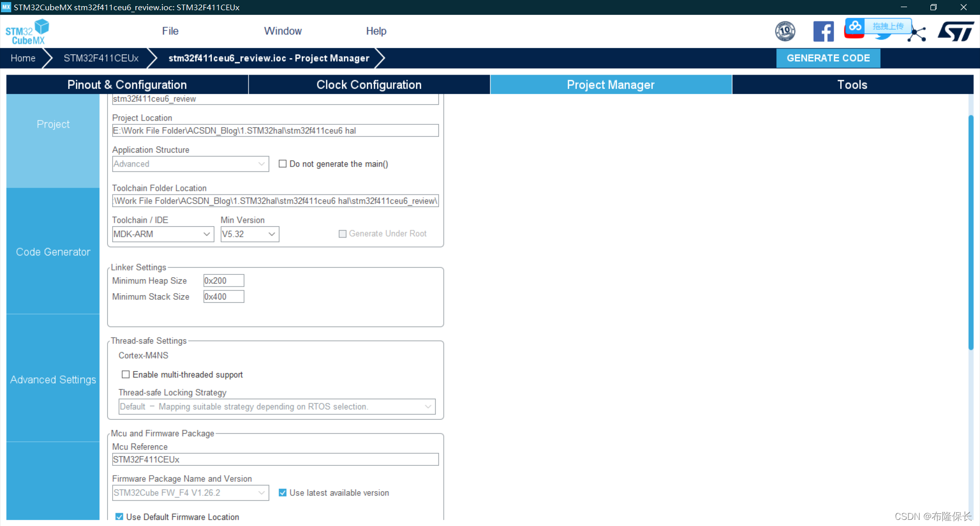Open the Facebook page icon

(x=823, y=31)
